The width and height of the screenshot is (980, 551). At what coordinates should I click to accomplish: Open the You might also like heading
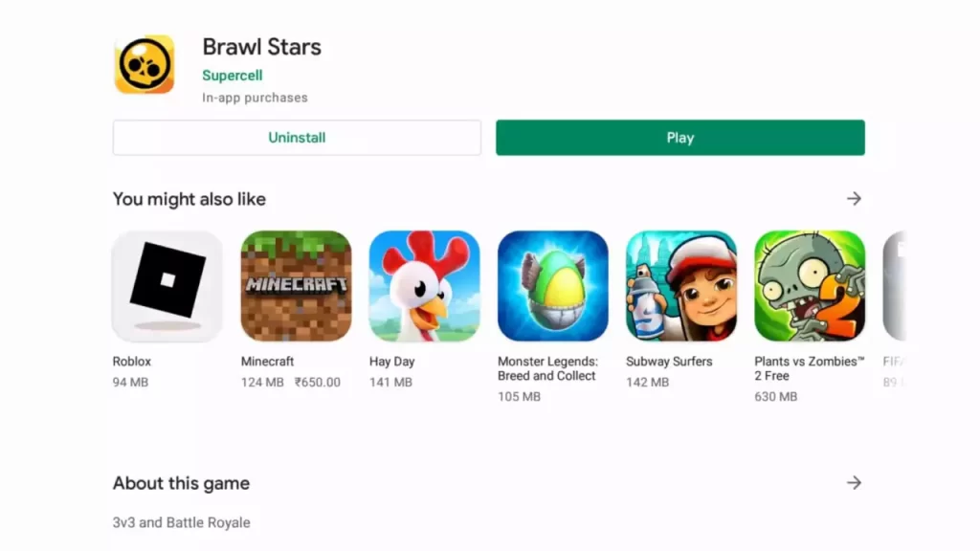click(189, 199)
